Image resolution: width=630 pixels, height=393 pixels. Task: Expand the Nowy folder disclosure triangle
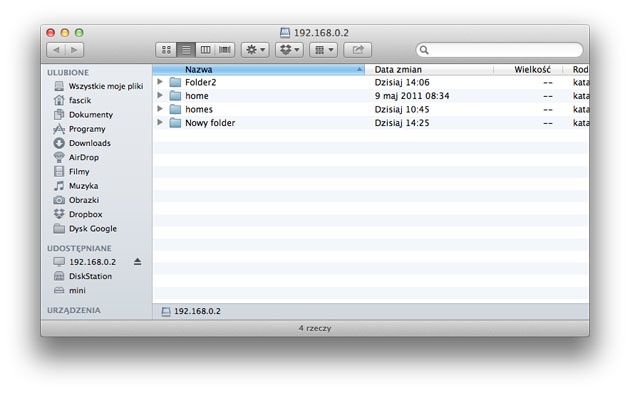[x=160, y=122]
